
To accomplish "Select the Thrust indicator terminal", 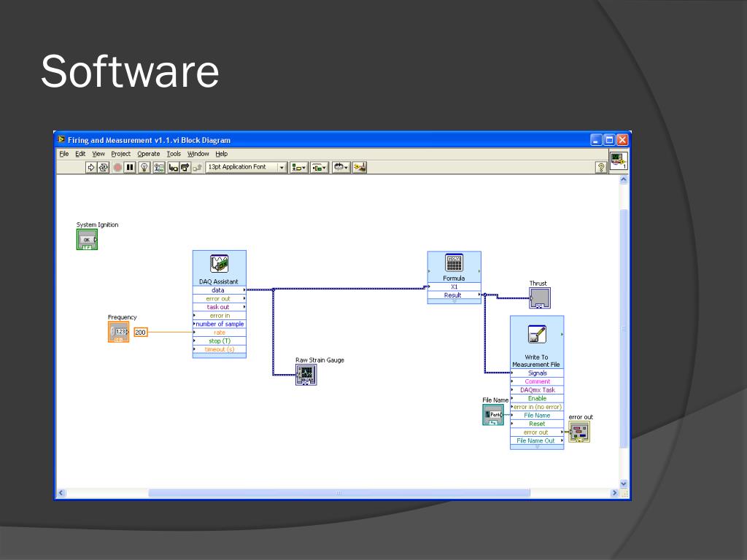I will pos(540,298).
